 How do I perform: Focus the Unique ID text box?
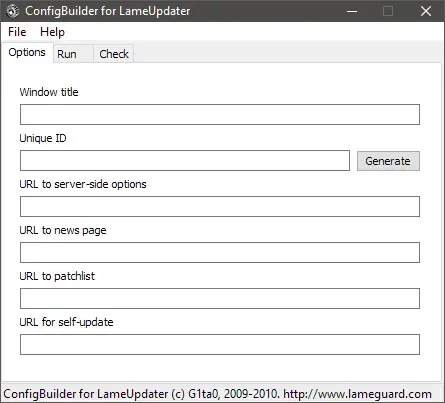(x=185, y=160)
